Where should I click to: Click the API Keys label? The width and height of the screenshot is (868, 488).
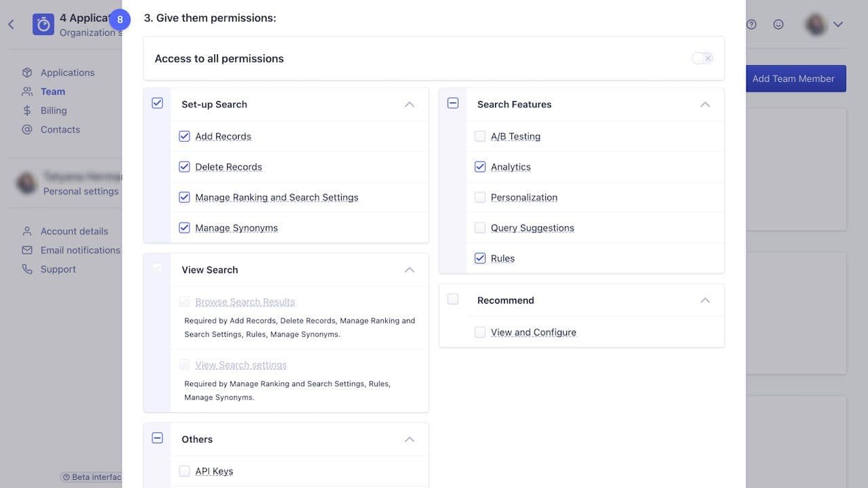click(214, 471)
